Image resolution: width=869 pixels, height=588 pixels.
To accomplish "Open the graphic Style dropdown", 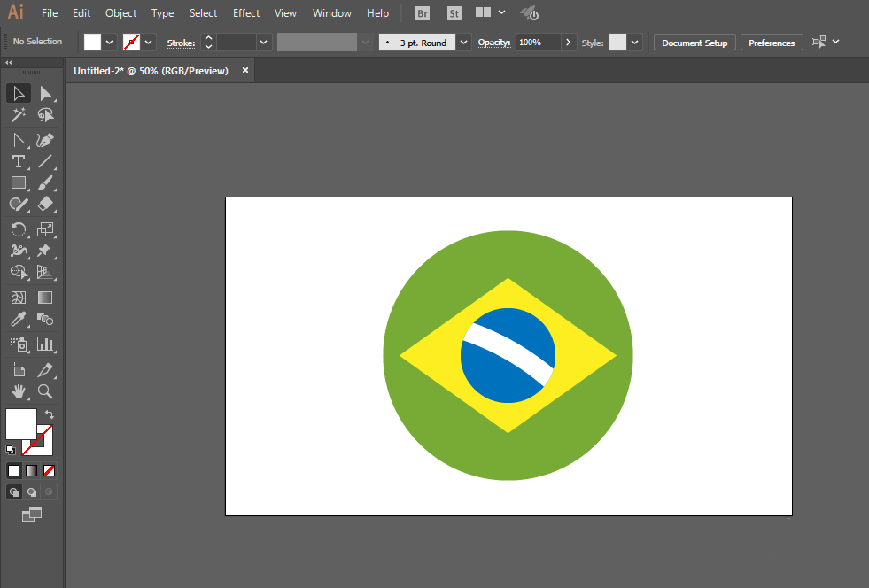I will pos(634,43).
